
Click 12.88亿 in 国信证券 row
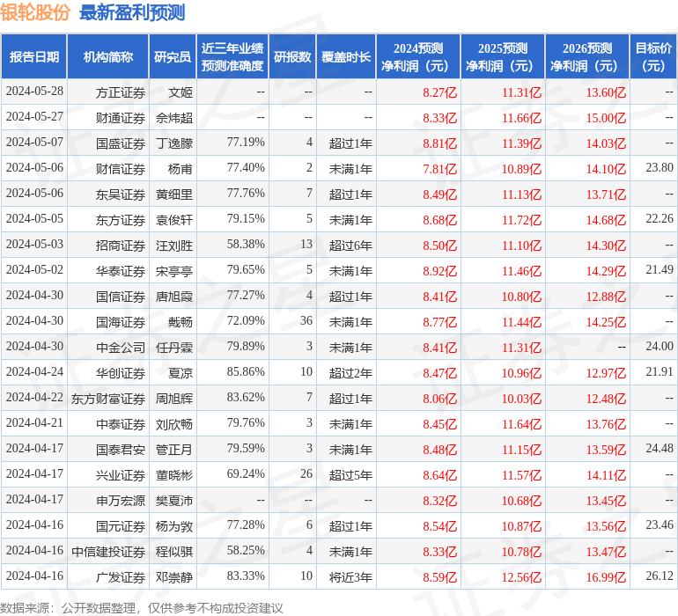(x=606, y=297)
